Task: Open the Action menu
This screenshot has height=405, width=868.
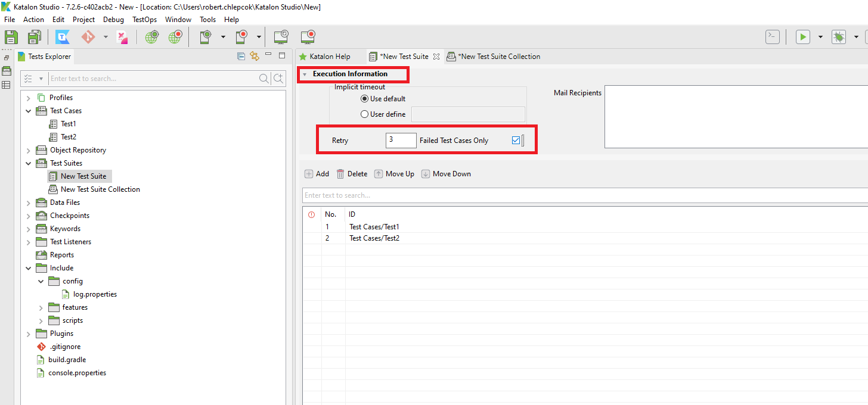Action: (x=34, y=20)
